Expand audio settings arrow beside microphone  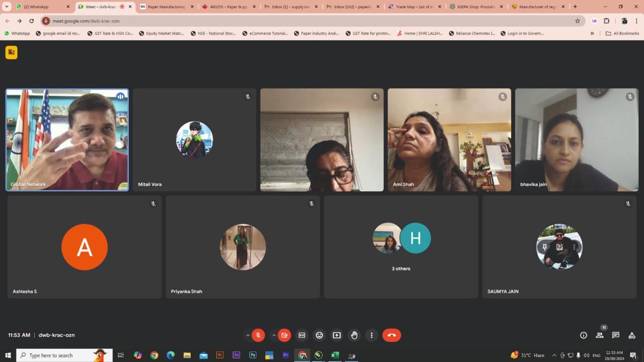coord(248,335)
